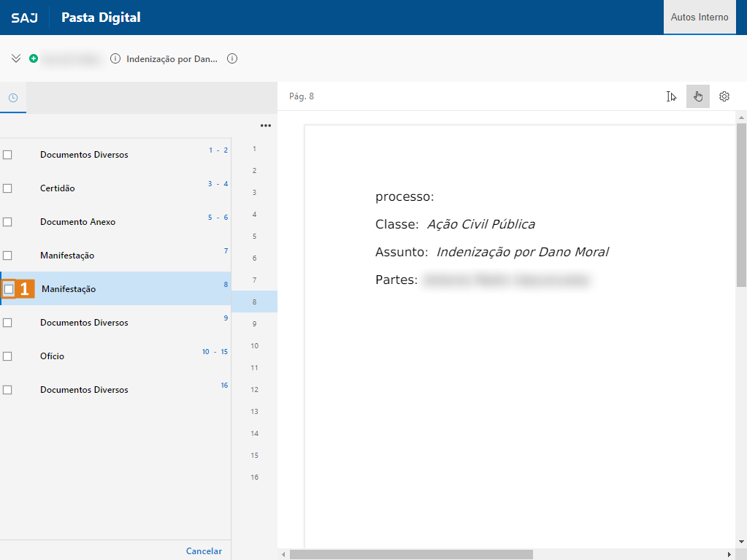
Task: Go to page 13 in page list
Action: click(254, 412)
